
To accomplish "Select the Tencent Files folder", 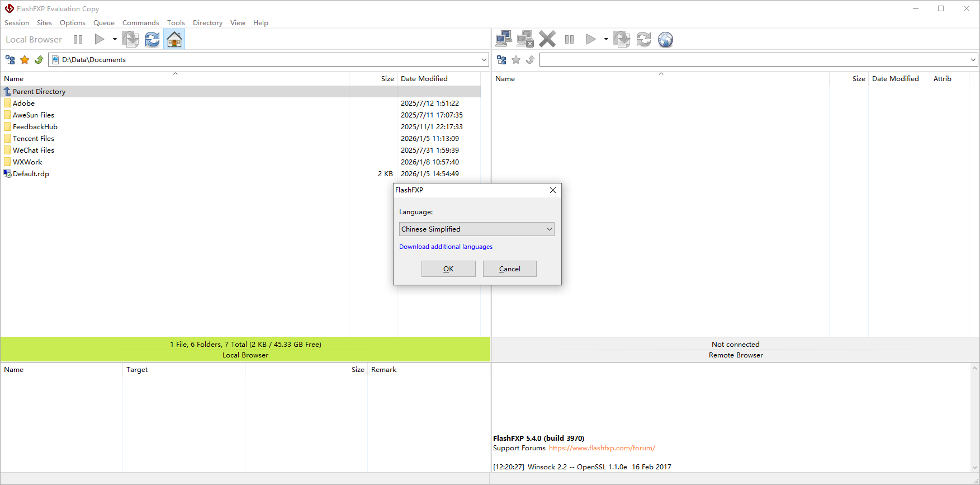I will pyautogui.click(x=34, y=139).
